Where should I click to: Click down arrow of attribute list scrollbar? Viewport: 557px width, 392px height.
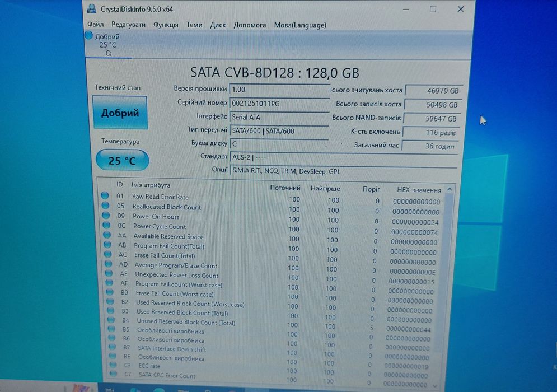click(x=436, y=386)
